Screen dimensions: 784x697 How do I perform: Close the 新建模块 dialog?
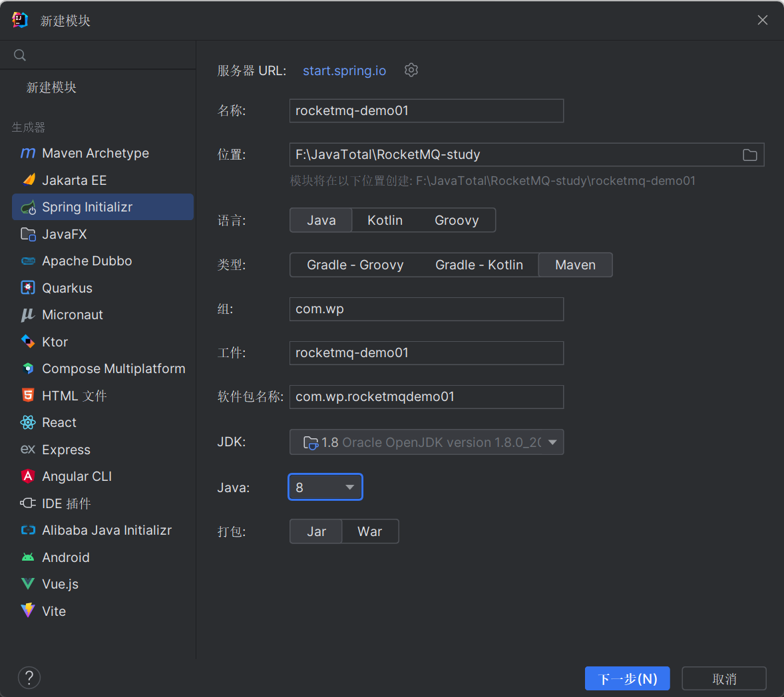[x=763, y=20]
